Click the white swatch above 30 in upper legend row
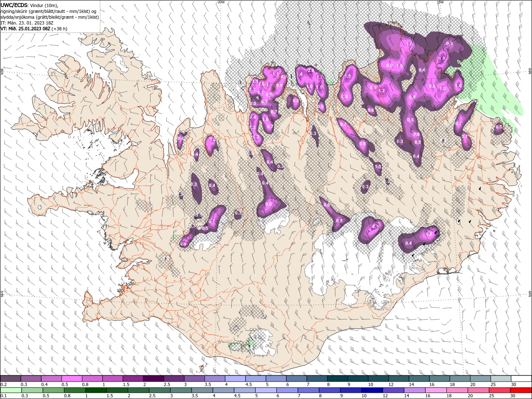 click(521, 379)
